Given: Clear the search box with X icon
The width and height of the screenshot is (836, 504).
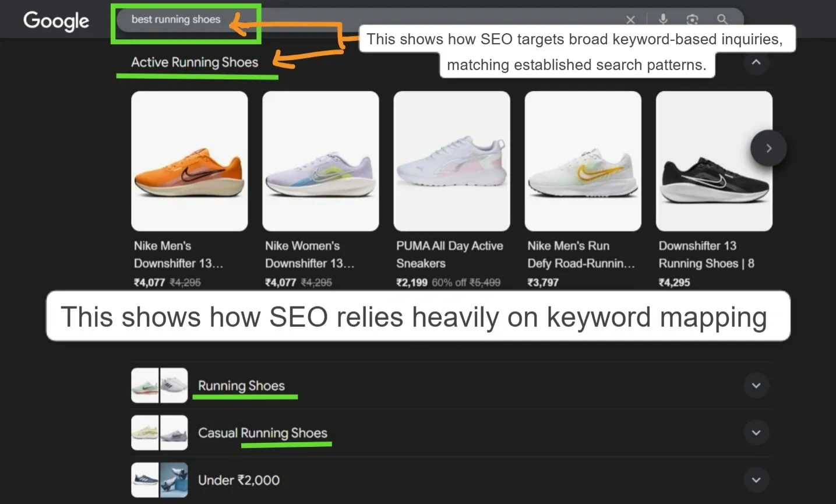Looking at the screenshot, I should coord(630,20).
